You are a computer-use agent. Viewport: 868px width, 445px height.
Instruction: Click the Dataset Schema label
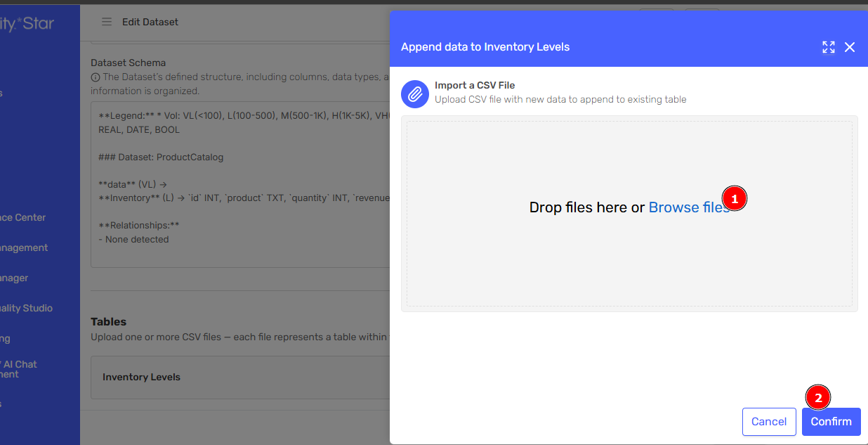pyautogui.click(x=128, y=63)
